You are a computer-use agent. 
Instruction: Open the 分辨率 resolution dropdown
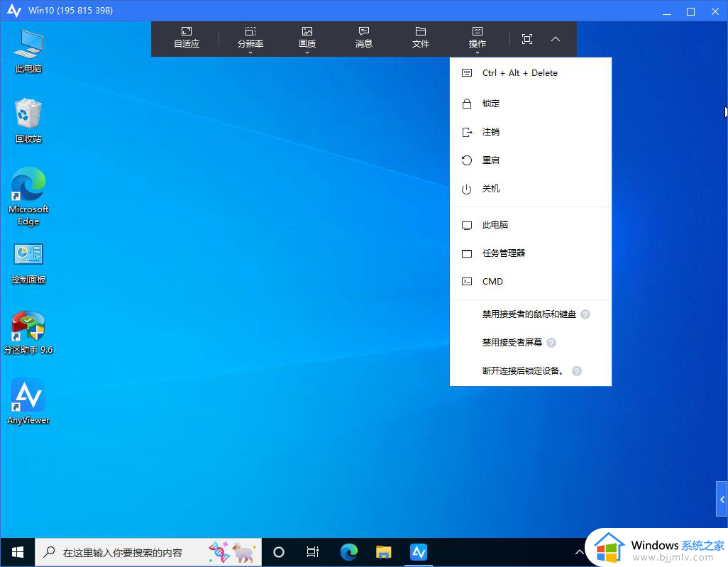(250, 39)
